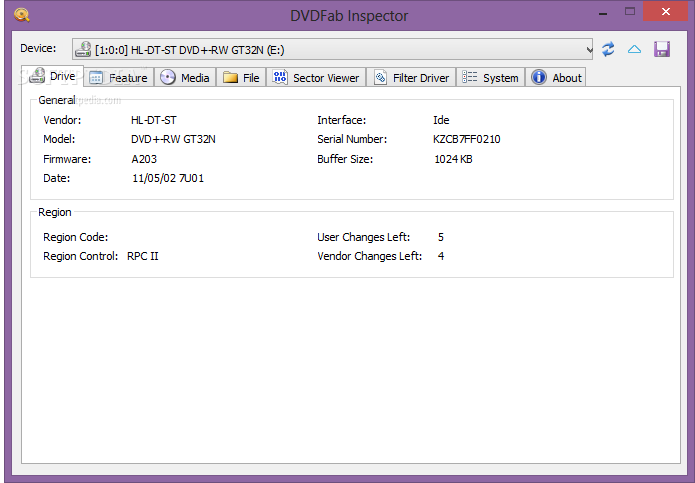Select region control value RPC II
The image size is (695, 483).
coord(142,256)
